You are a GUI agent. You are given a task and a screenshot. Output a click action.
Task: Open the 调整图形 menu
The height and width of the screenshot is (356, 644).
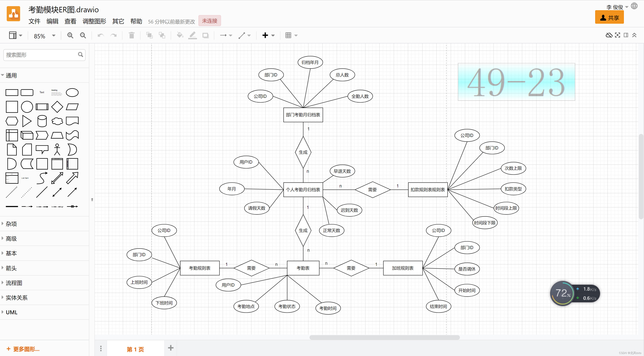[94, 21]
